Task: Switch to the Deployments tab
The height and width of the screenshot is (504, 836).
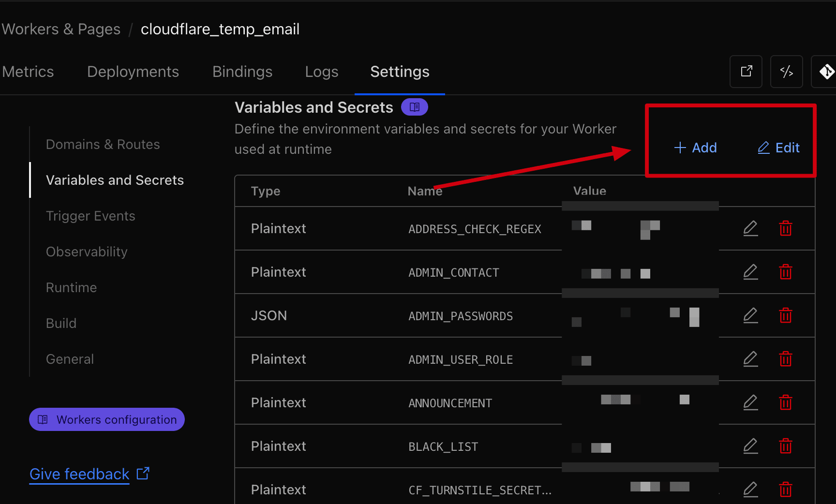Action: pos(133,72)
